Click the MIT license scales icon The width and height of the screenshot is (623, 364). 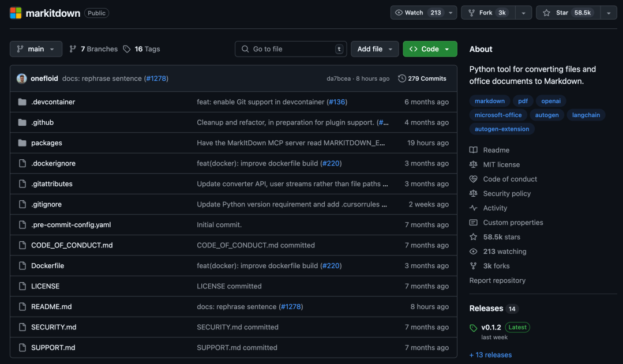(473, 164)
